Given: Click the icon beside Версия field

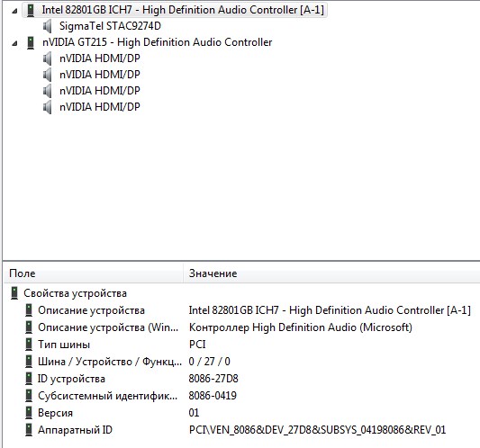Looking at the screenshot, I should point(29,413).
